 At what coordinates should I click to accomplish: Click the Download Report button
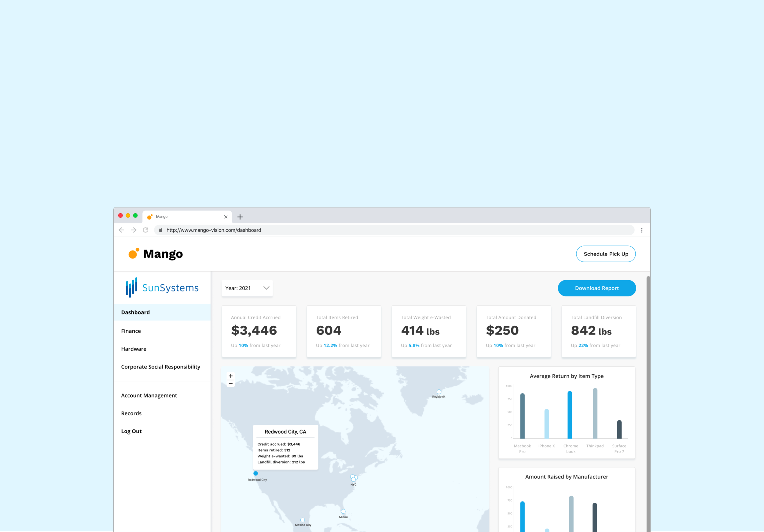[597, 288]
